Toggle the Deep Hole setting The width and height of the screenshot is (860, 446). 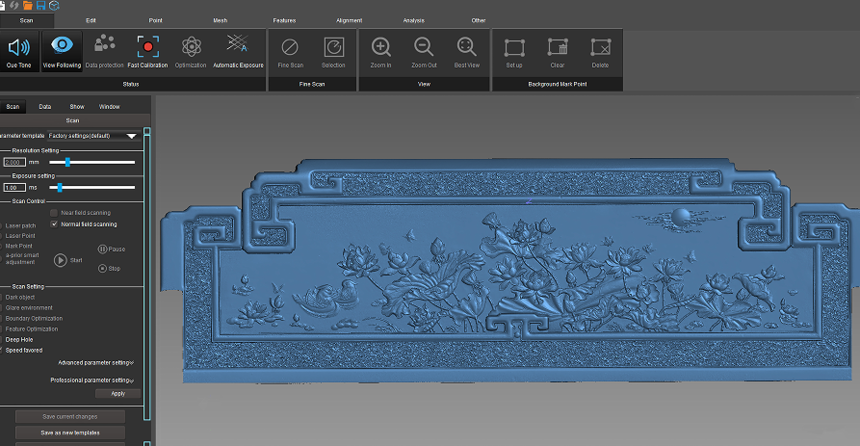point(19,340)
